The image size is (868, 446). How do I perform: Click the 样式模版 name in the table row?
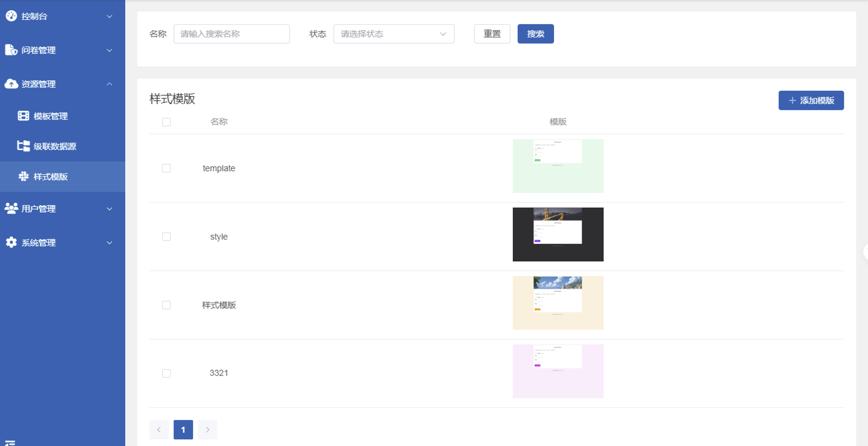219,305
